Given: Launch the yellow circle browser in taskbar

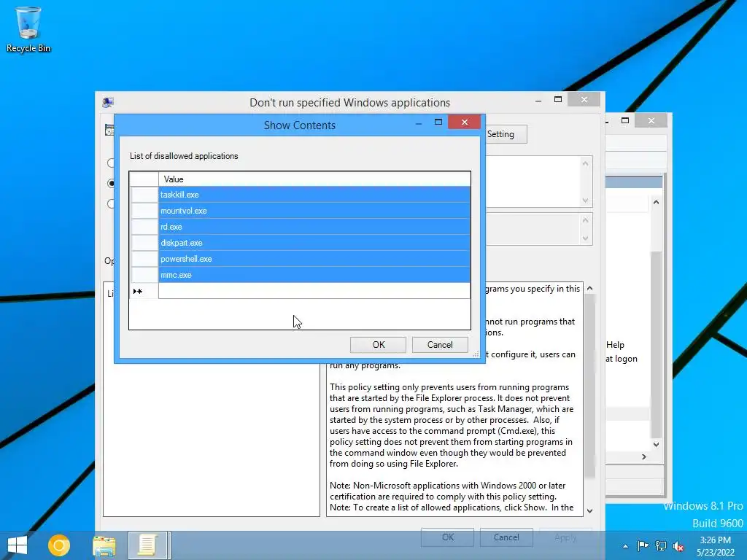Looking at the screenshot, I should [59, 545].
